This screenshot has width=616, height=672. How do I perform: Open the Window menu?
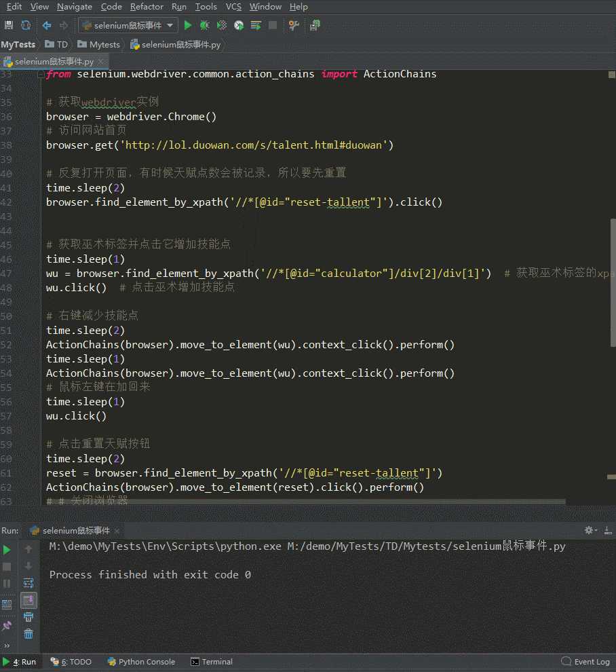(265, 6)
